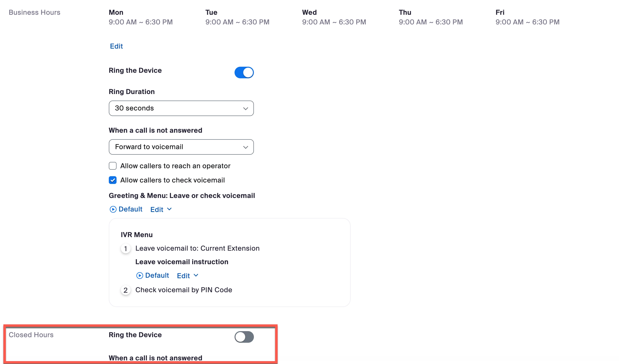
Task: Click Check voicemail by PIN Code item
Action: 184,290
